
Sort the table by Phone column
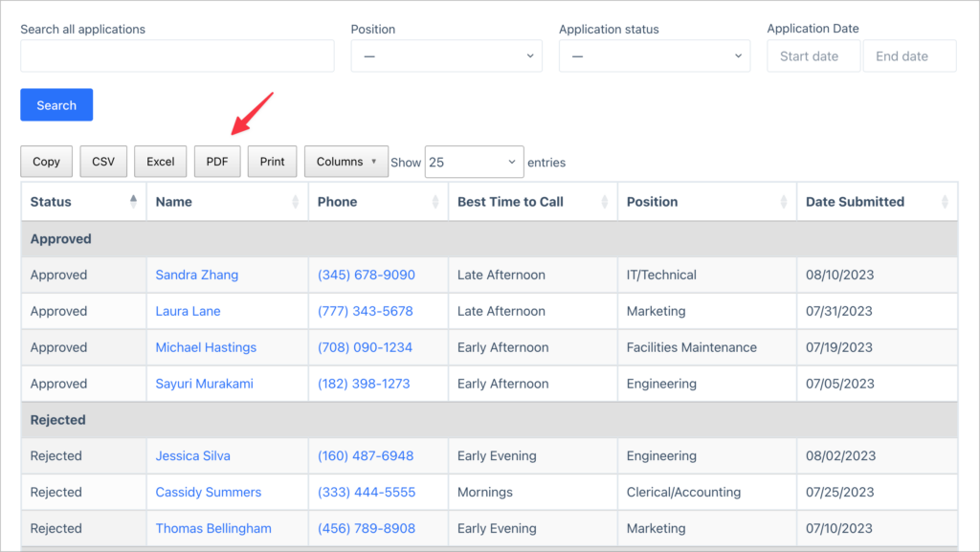click(378, 202)
